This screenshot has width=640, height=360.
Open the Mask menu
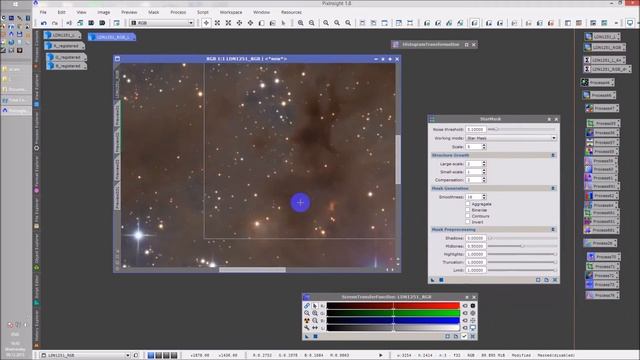[x=153, y=12]
